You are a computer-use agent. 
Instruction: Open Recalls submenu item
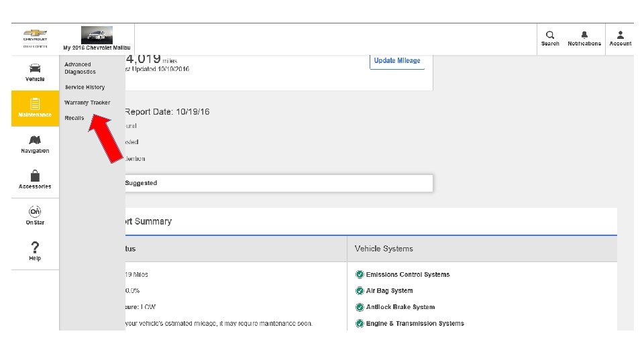click(x=74, y=118)
